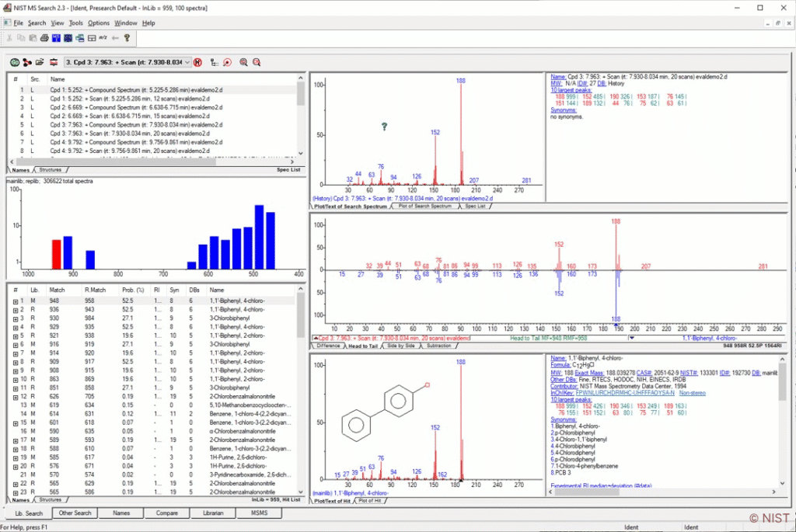This screenshot has width=796, height=532.
Task: Click the Non-stereo link
Action: 693,393
